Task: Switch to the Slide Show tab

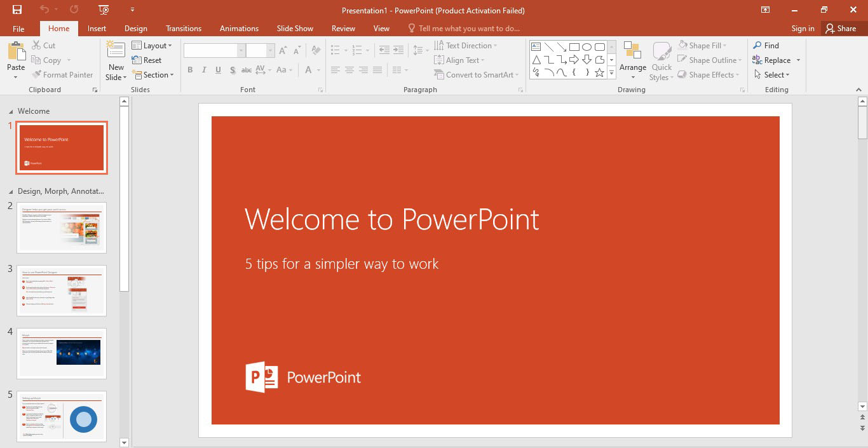Action: coord(295,29)
